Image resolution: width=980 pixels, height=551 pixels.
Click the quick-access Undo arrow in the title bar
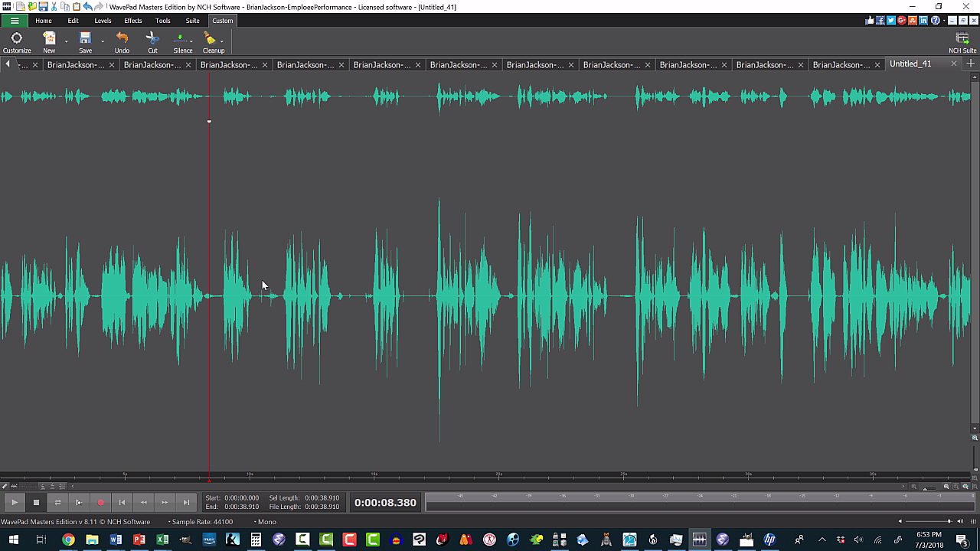87,7
